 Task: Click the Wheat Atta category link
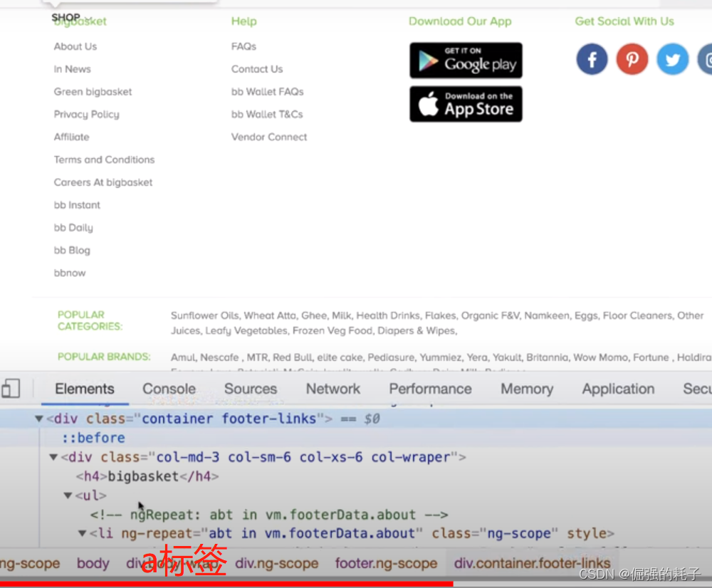click(x=270, y=315)
